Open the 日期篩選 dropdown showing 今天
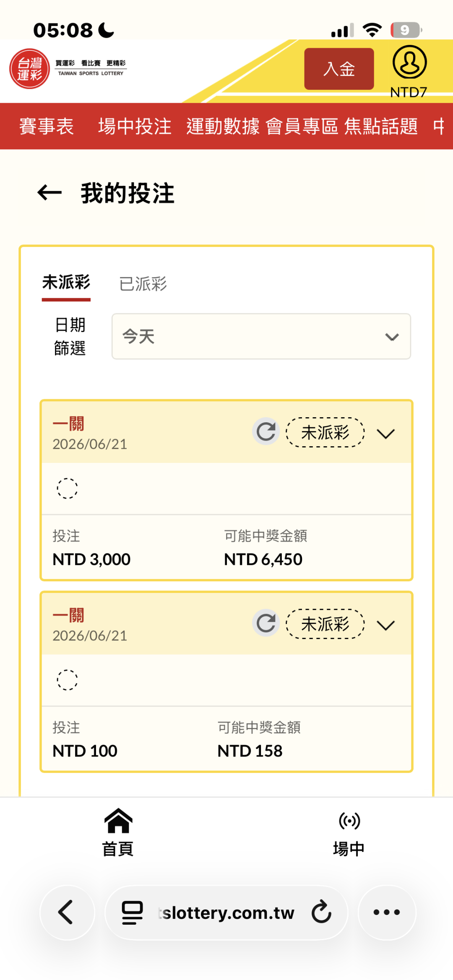Screen dimensions: 453x980 click(x=261, y=336)
